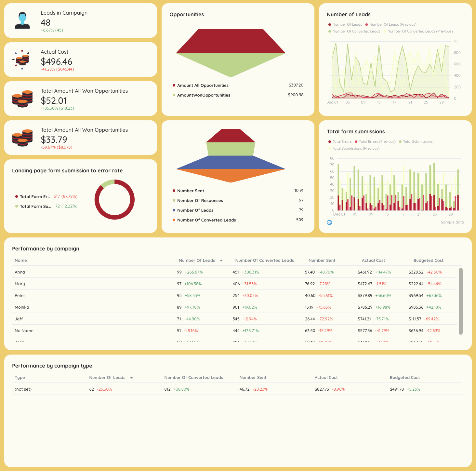Click the blue logo icon under Total form submissions chart
The height and width of the screenshot is (471, 476).
pos(329,222)
